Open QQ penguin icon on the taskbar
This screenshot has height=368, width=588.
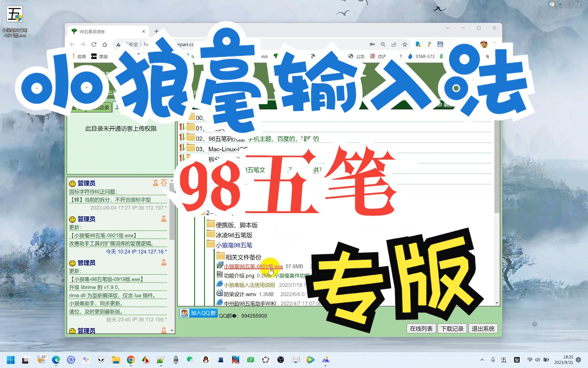[x=206, y=360]
